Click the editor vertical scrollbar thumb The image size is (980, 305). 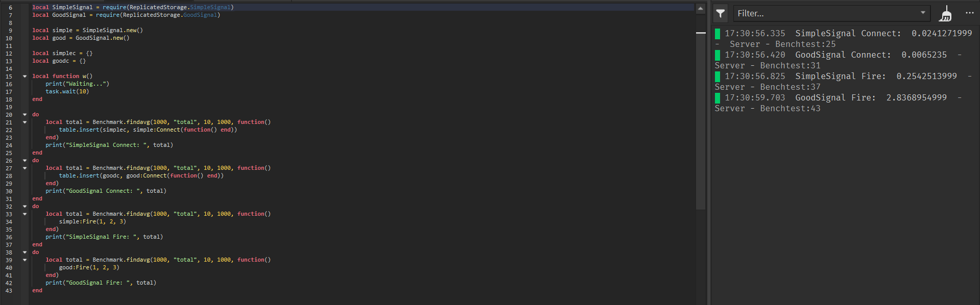701,111
